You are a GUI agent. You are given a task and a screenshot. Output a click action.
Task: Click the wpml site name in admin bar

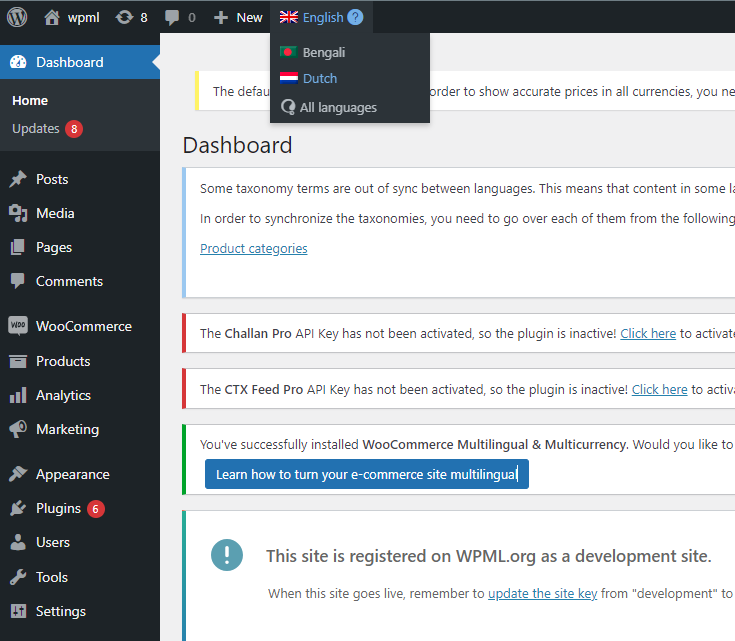click(83, 17)
